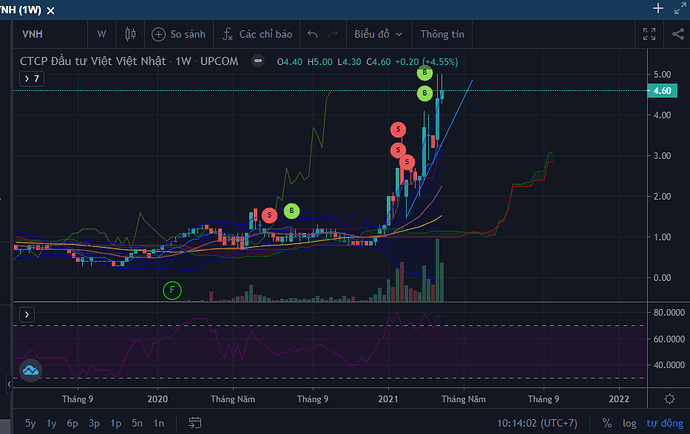Expand the Biểu đồ dropdown
This screenshot has height=434, width=690.
[x=378, y=34]
